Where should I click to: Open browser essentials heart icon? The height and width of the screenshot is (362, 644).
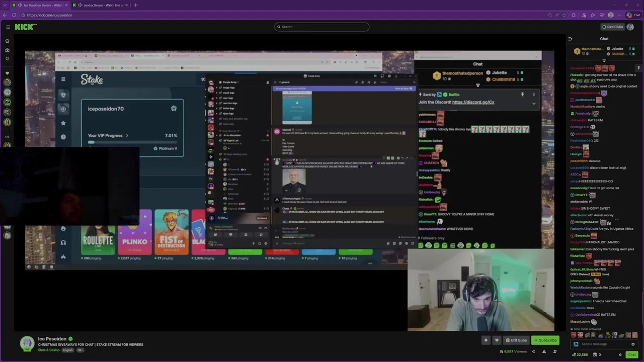pos(601,15)
